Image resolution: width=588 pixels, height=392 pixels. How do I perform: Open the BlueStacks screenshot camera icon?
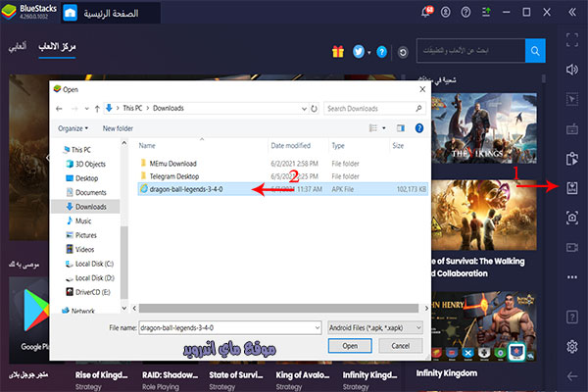click(572, 218)
